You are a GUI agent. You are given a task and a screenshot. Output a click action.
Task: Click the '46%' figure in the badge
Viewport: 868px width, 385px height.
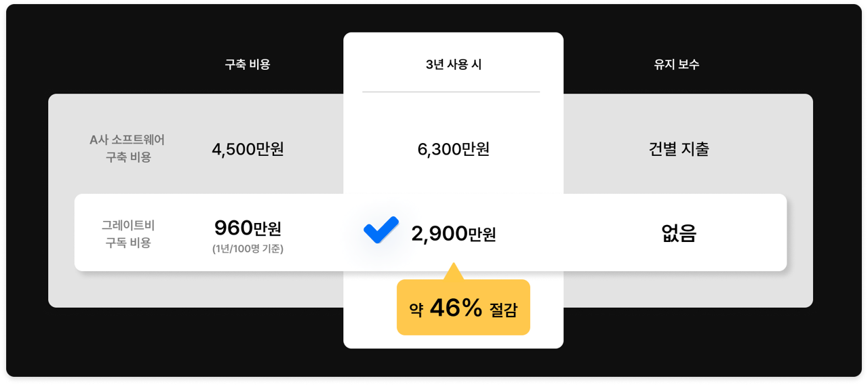tap(456, 308)
